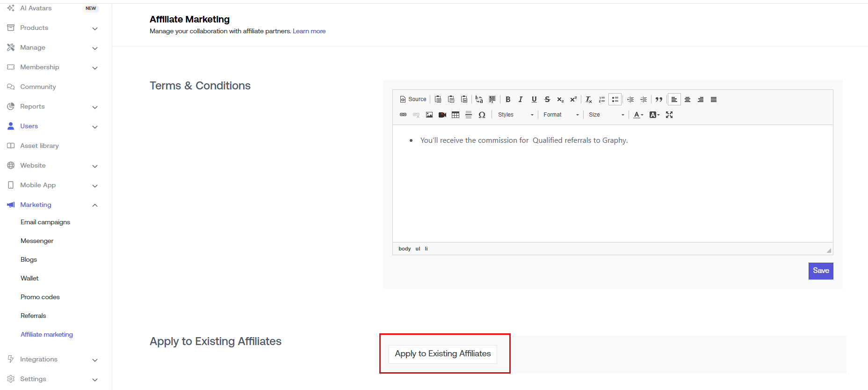
Task: Click inside the terms text editing area
Action: point(613,187)
